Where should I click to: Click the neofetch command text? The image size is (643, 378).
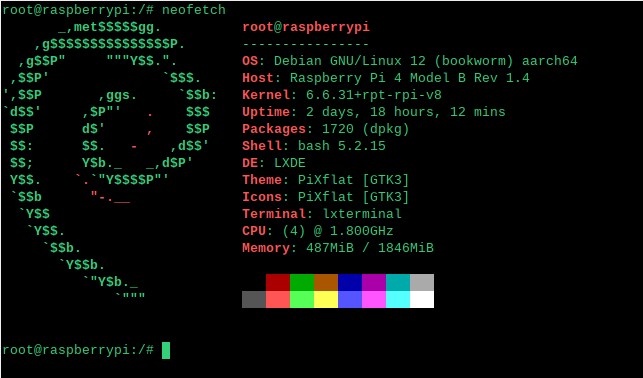click(x=194, y=10)
